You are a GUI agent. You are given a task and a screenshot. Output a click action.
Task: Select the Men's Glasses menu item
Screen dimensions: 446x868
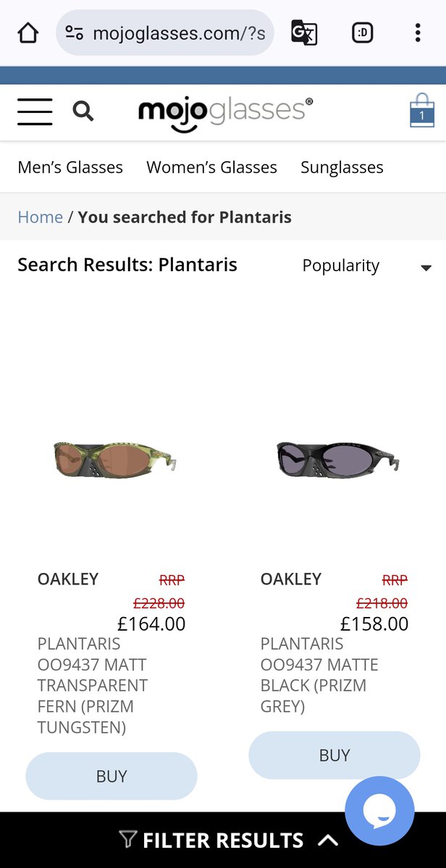coord(70,167)
